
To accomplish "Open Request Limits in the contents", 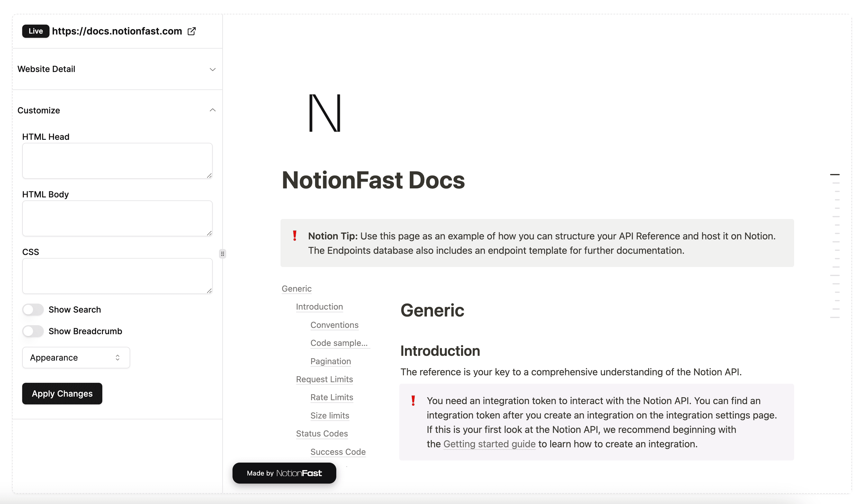I will (x=324, y=379).
